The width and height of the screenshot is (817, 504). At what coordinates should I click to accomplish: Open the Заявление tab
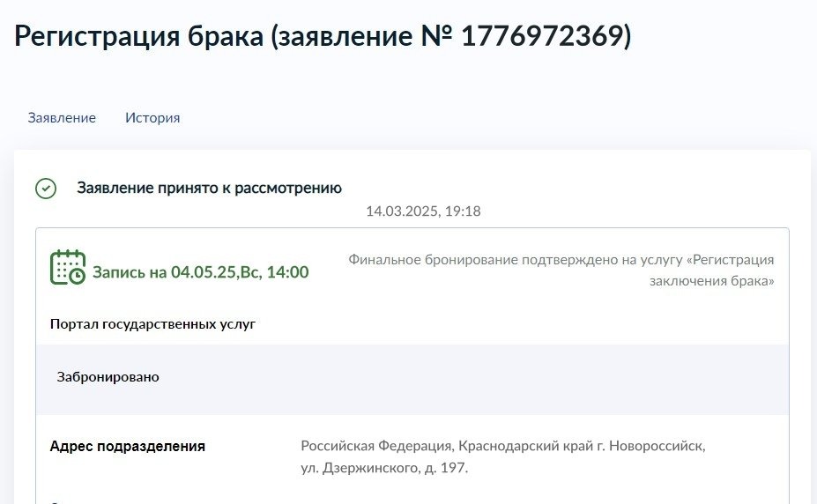(x=62, y=118)
